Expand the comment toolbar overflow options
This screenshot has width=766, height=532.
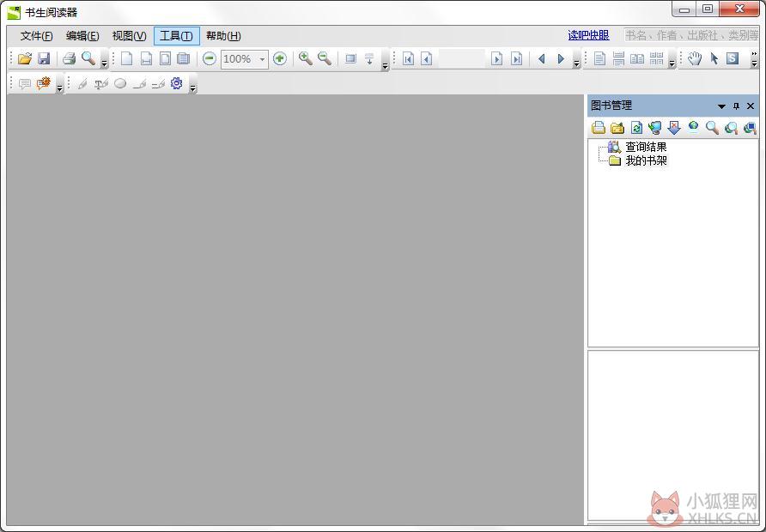[x=59, y=88]
